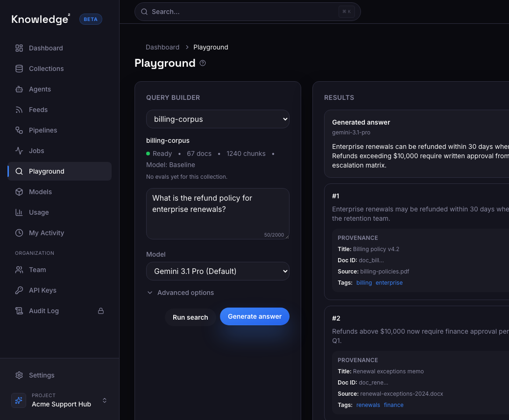Open the billing-corpus collection dropdown
This screenshot has width=509, height=420.
point(218,119)
